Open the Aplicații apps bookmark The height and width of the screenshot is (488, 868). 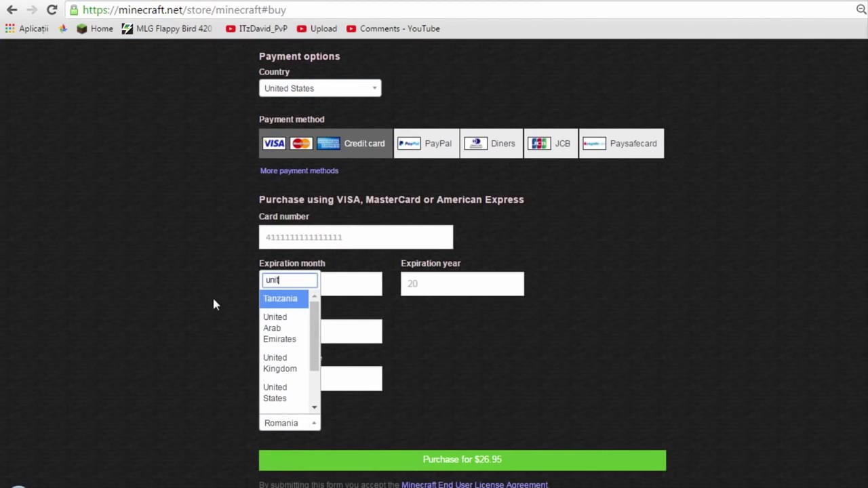(26, 28)
